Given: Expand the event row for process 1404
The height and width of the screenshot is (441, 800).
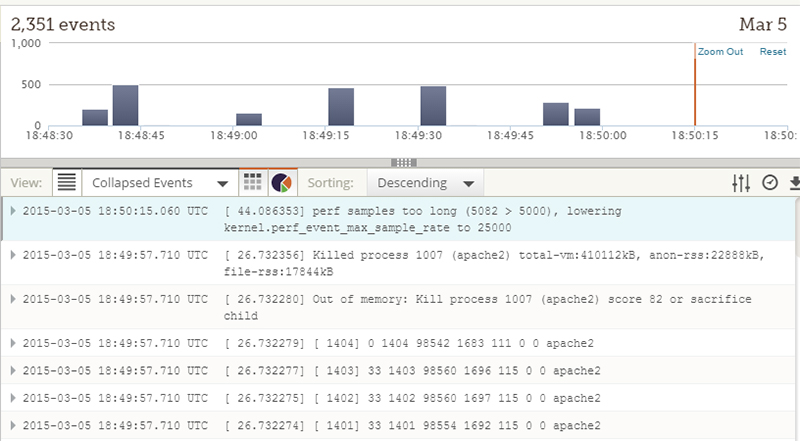Looking at the screenshot, I should 12,343.
